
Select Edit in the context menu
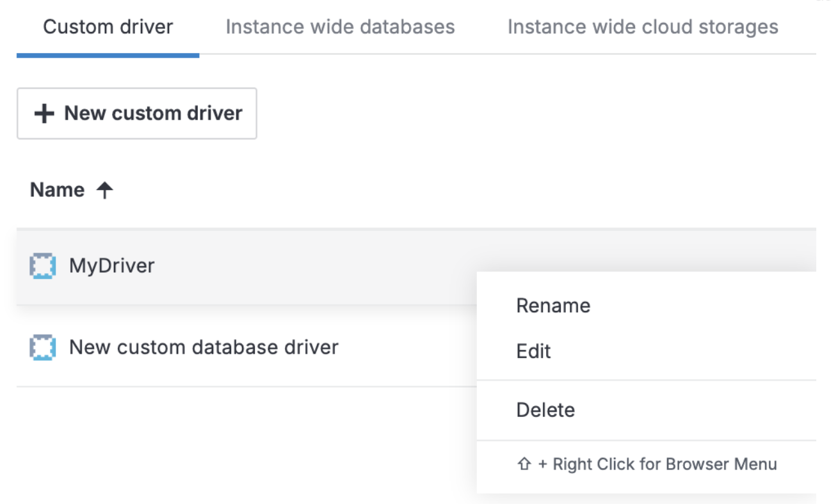pyautogui.click(x=533, y=351)
